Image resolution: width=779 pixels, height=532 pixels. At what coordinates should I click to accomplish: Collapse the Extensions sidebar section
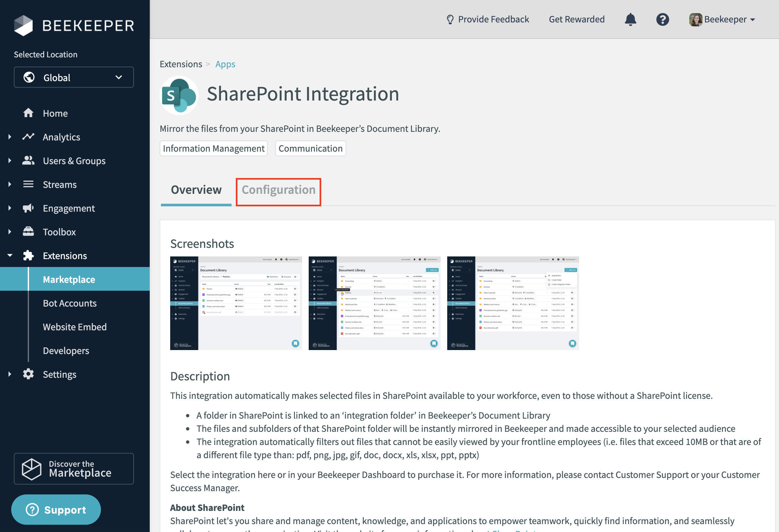10,255
